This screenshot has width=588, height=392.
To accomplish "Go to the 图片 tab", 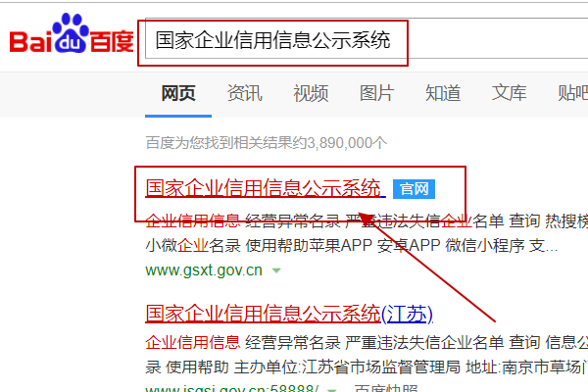I will (x=376, y=93).
